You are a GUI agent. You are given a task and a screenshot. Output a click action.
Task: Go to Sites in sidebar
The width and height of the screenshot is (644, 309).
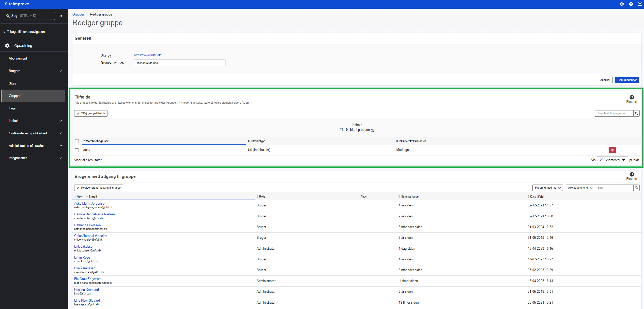pos(12,83)
